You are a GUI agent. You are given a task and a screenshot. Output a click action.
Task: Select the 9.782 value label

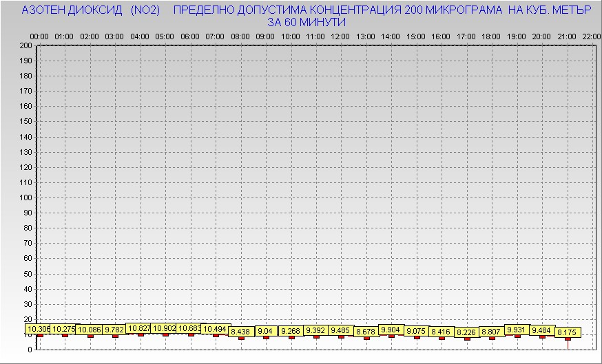114,330
